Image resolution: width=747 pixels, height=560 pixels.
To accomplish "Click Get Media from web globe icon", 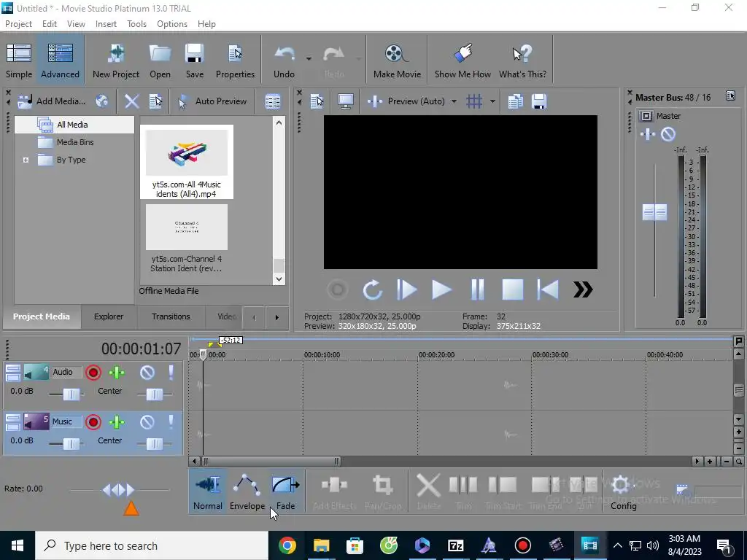I will coord(101,101).
